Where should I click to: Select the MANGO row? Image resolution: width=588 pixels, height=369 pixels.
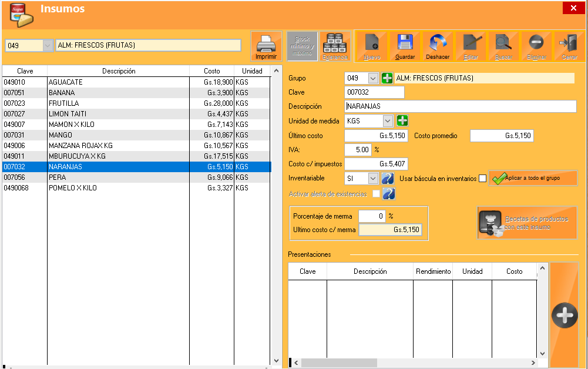(x=136, y=135)
